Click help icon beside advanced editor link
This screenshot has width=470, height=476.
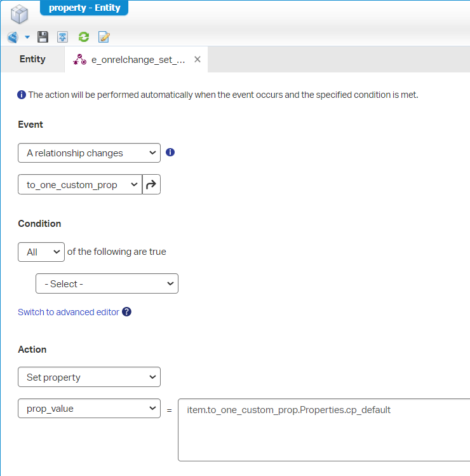[x=127, y=312]
